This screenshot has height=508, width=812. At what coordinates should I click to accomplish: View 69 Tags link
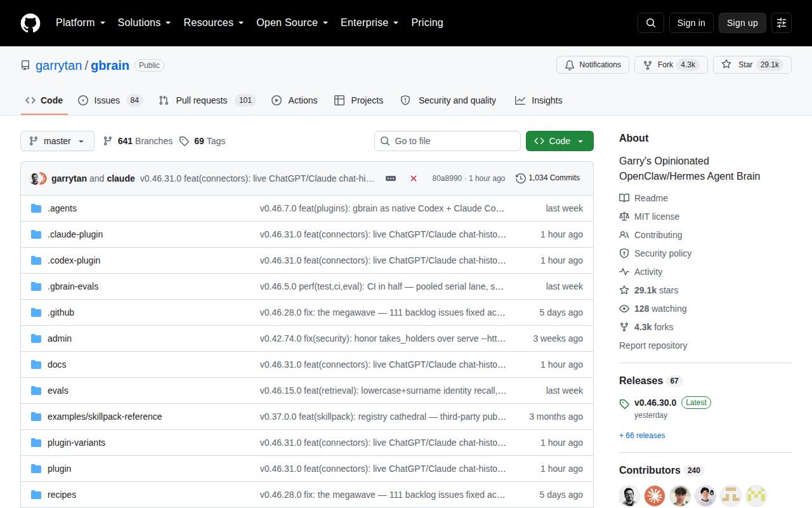point(202,141)
